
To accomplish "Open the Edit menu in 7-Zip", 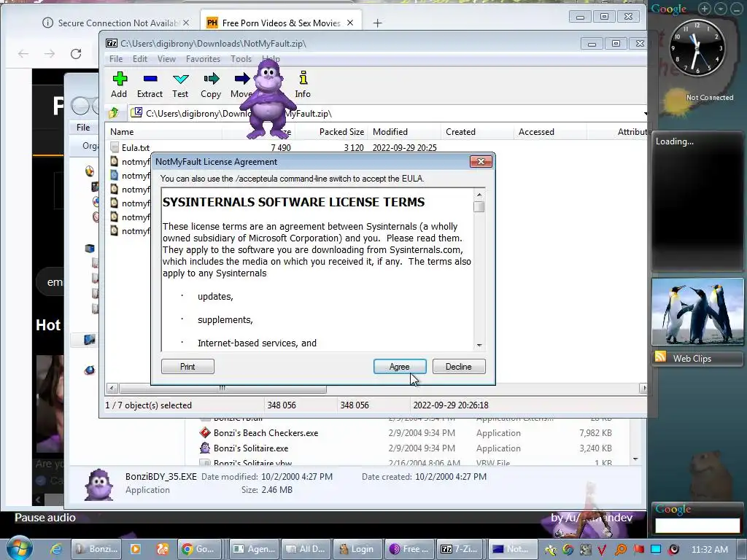I will (140, 59).
